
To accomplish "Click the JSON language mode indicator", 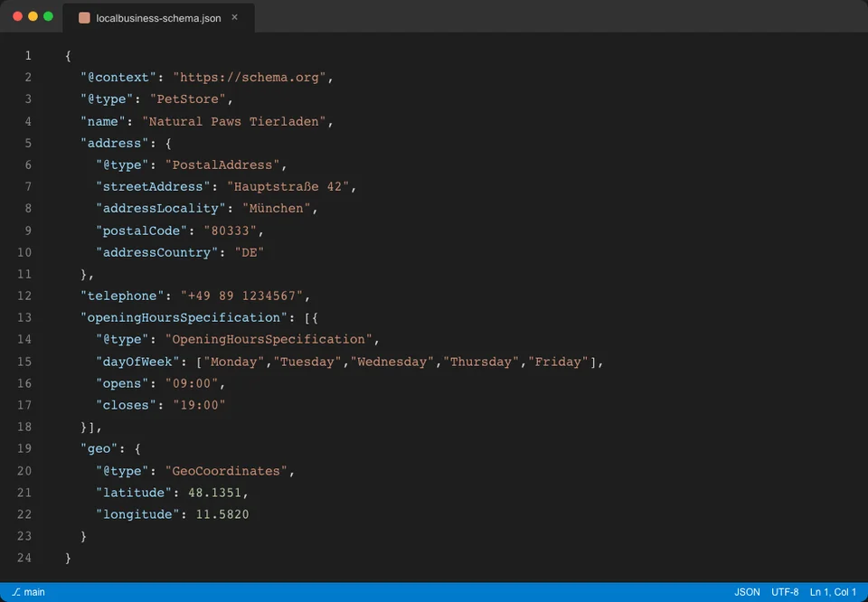I will pos(747,592).
